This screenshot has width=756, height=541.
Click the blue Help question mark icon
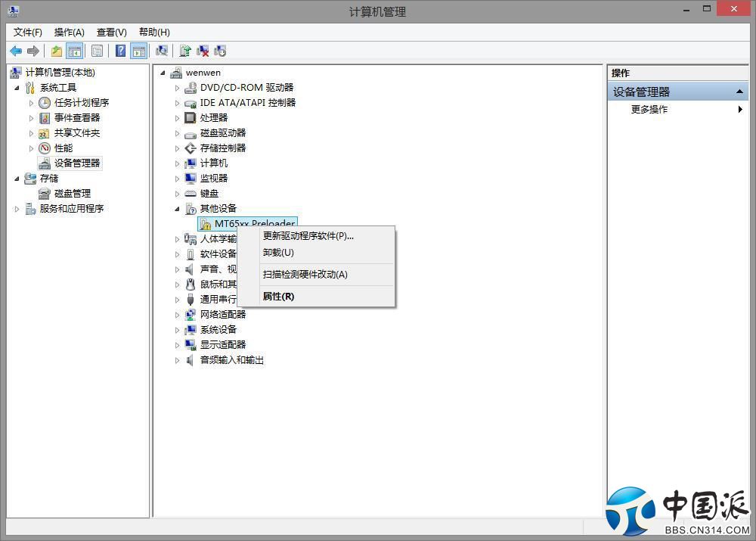[120, 51]
